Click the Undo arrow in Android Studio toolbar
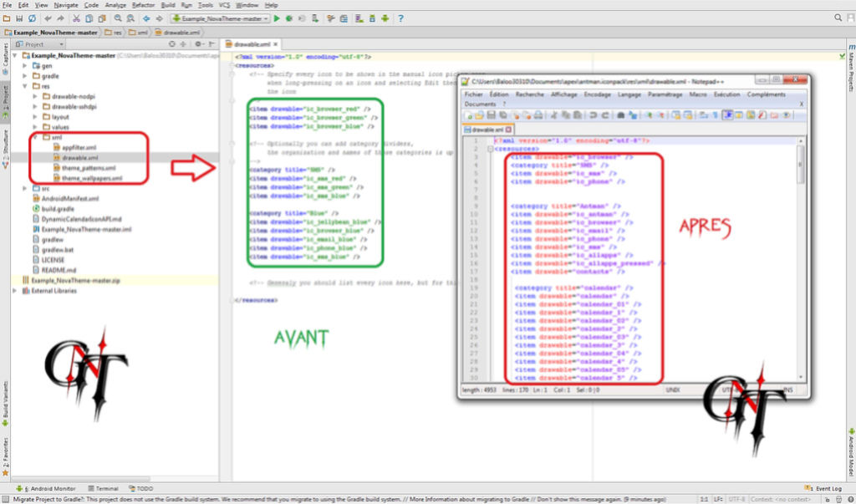 [48, 18]
